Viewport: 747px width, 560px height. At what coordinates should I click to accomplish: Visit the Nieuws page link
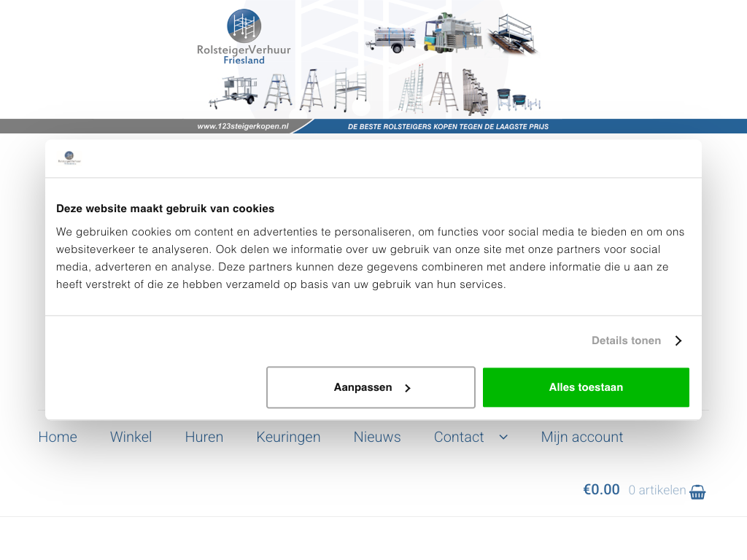point(377,437)
